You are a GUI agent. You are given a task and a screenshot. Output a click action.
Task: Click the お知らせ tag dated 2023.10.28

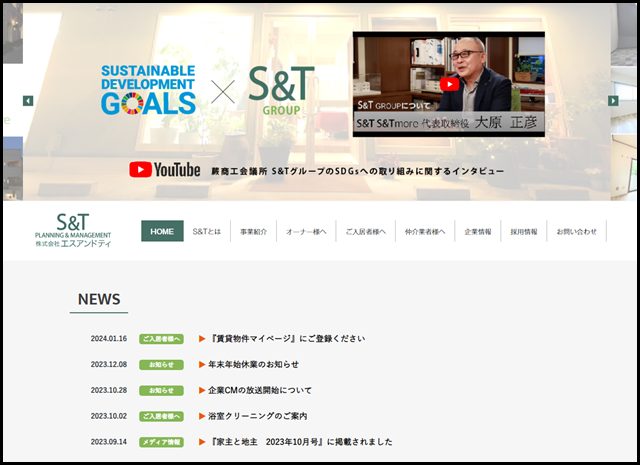click(x=161, y=390)
